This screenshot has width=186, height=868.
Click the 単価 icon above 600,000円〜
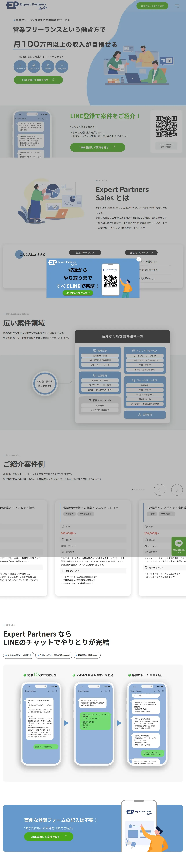[63, 526]
